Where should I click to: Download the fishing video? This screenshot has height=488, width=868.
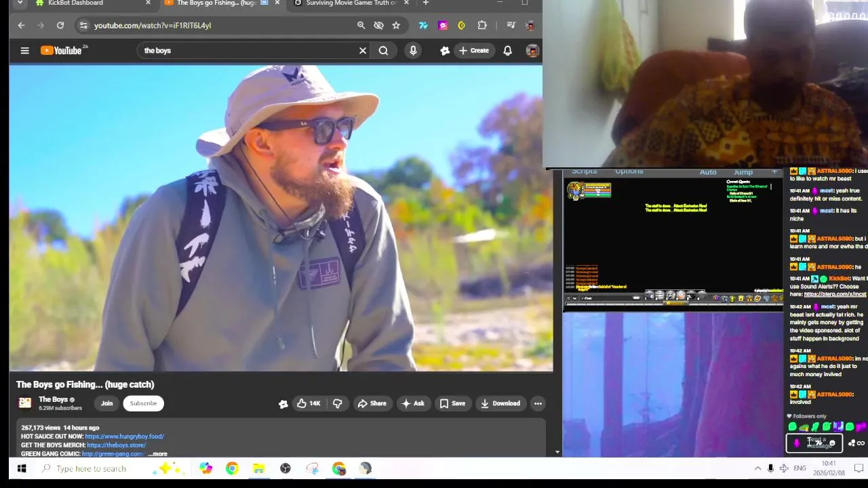tap(500, 403)
